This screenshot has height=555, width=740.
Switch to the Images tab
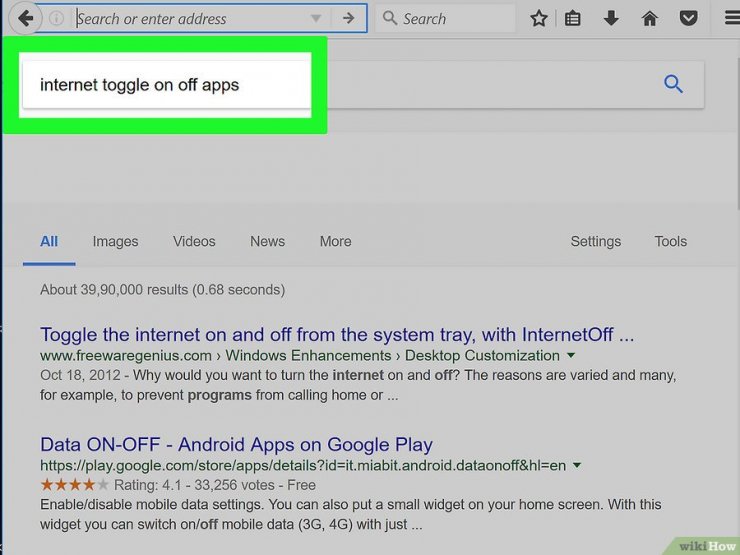tap(115, 241)
